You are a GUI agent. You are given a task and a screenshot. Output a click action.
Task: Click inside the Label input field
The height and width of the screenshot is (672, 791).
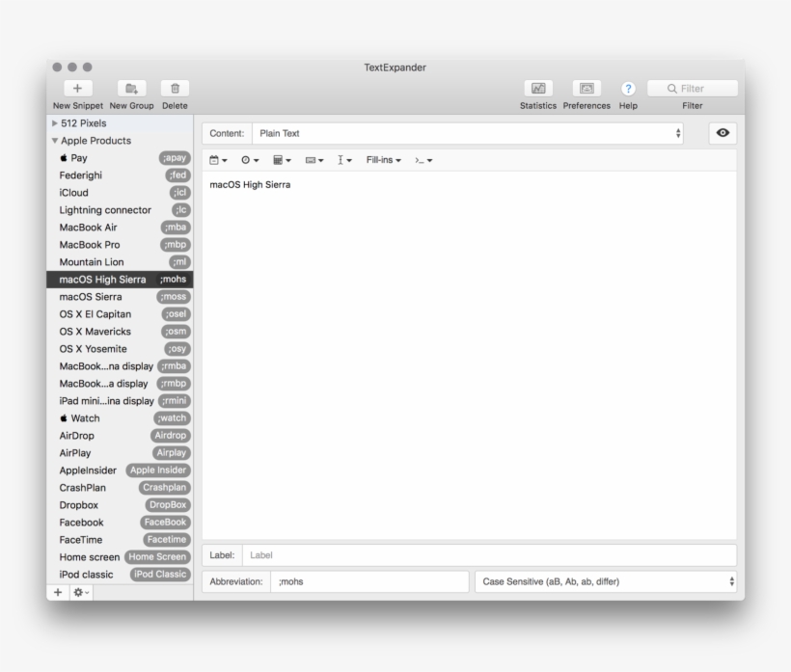coord(386,554)
